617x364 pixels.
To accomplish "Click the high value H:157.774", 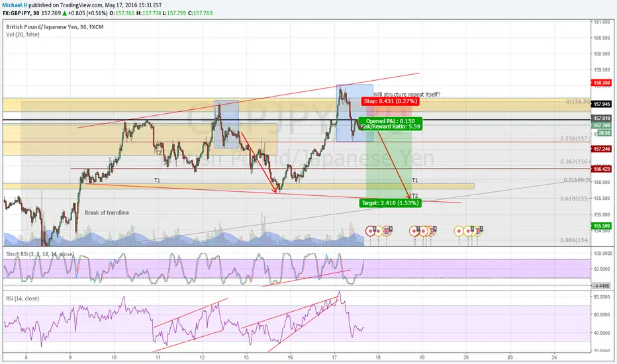I will [x=149, y=13].
